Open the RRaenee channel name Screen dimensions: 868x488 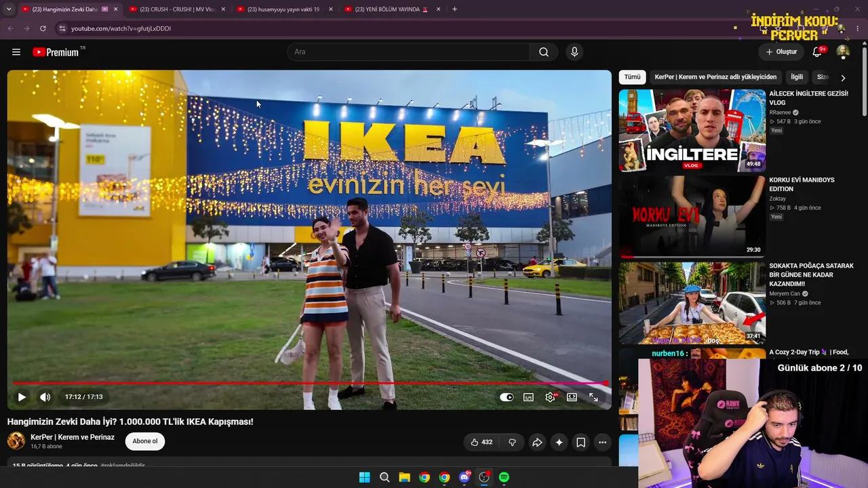click(x=781, y=113)
